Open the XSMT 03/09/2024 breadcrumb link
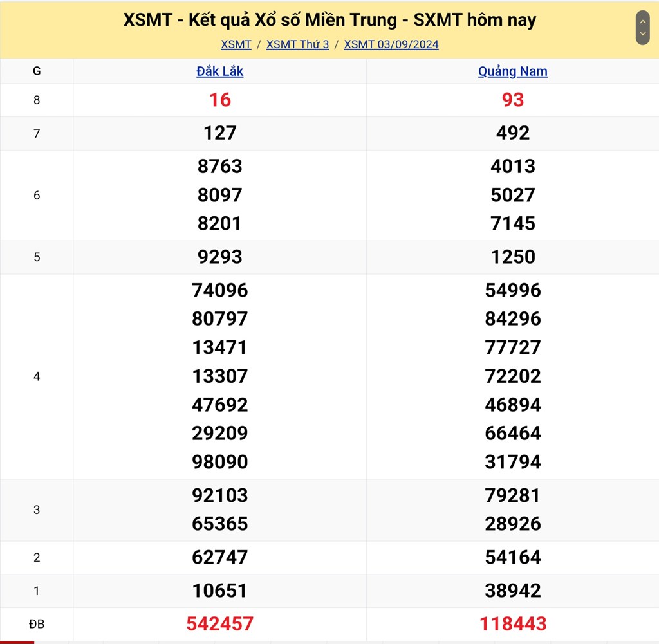The width and height of the screenshot is (659, 644). (391, 44)
